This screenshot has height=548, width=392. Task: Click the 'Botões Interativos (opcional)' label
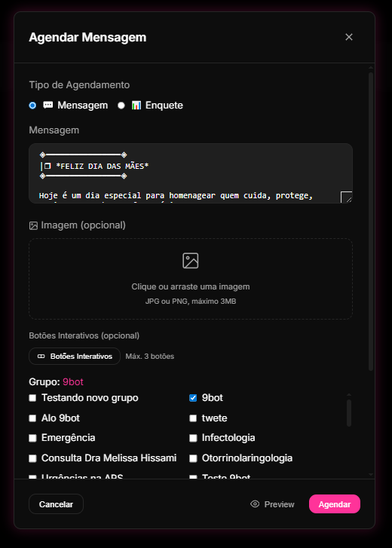(84, 336)
